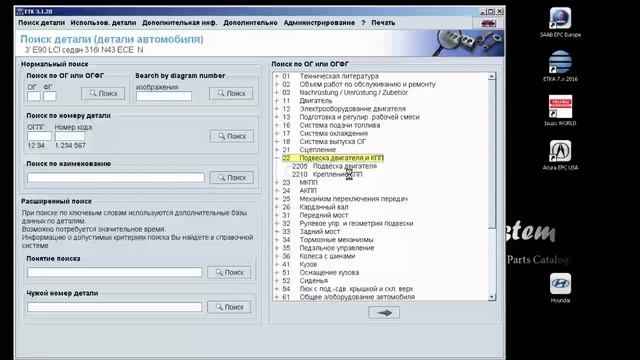Open Использов. детали menu
This screenshot has height=360, width=640.
(x=103, y=23)
